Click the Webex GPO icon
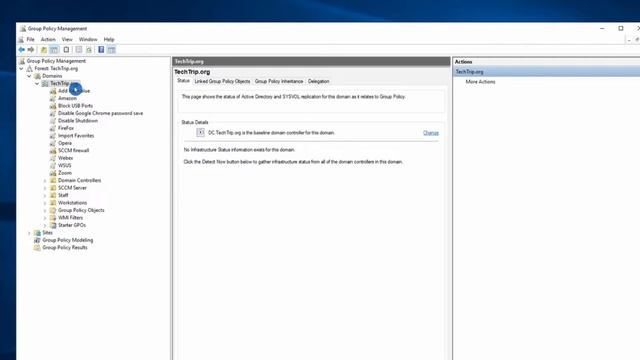The image size is (640, 360). (53, 158)
